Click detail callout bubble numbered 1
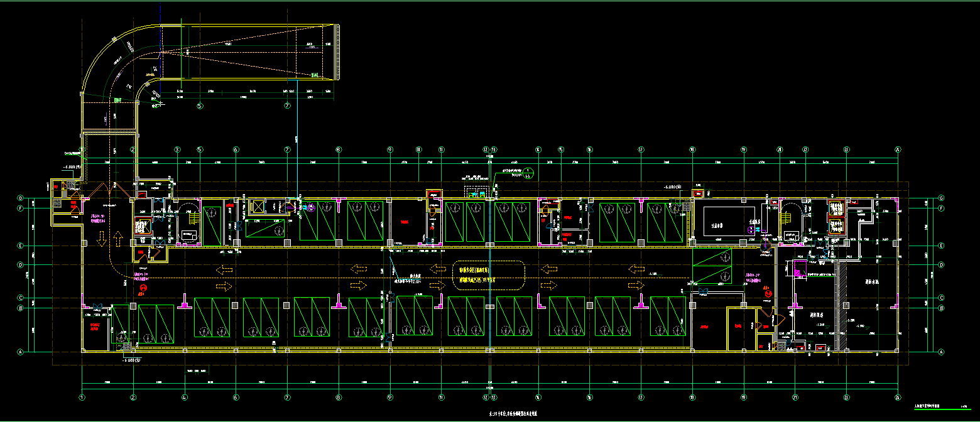Image resolution: width=980 pixels, height=422 pixels. (528, 171)
